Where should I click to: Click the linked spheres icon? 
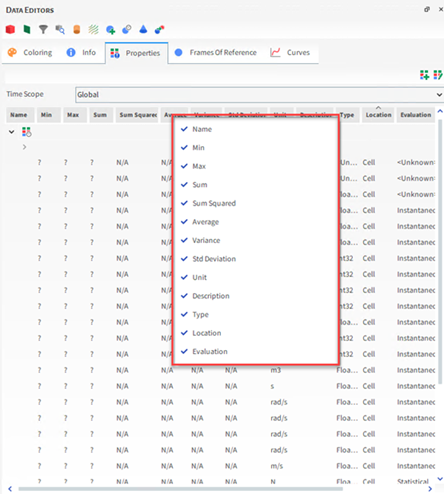pos(127,30)
